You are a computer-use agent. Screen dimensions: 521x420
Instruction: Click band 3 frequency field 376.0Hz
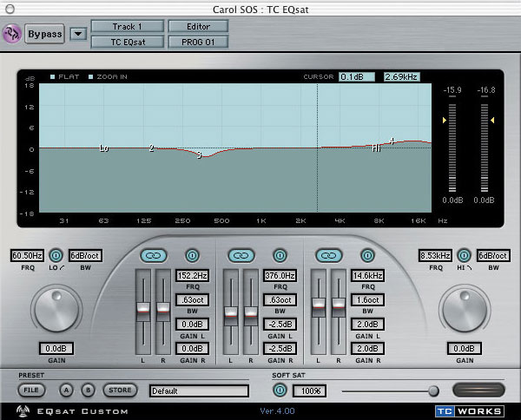280,276
